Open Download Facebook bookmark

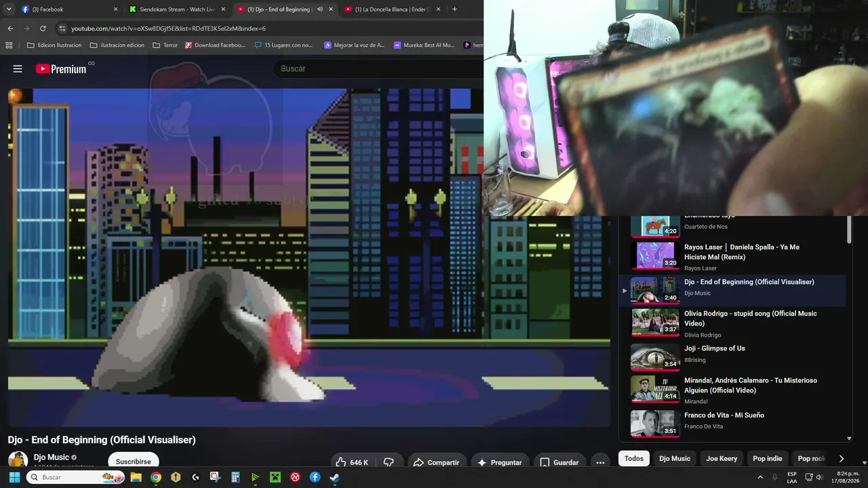215,45
